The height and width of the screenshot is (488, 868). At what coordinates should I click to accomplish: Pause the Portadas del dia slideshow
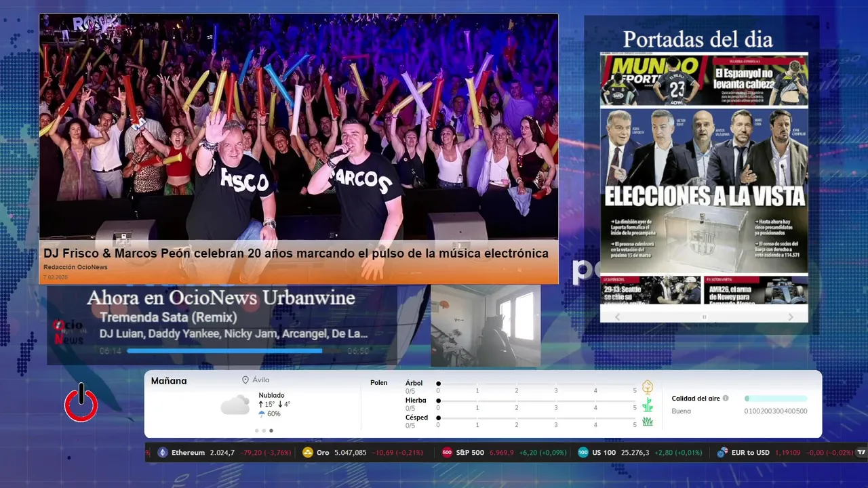[x=704, y=317]
